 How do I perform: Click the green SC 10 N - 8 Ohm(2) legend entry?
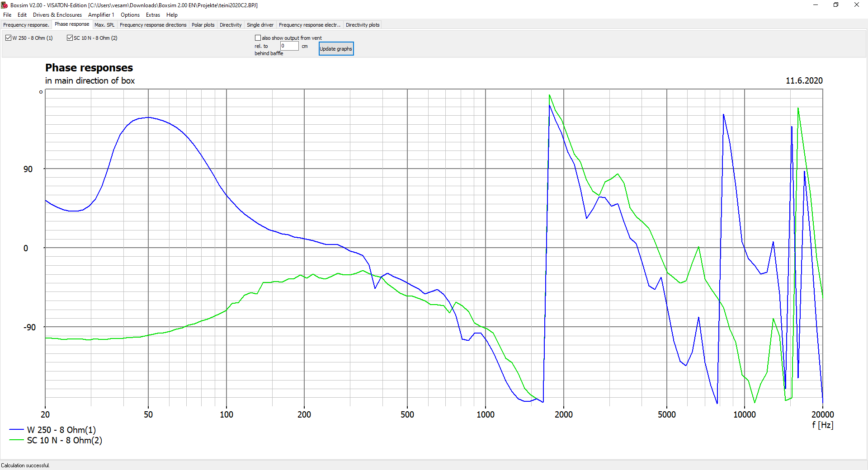point(56,440)
